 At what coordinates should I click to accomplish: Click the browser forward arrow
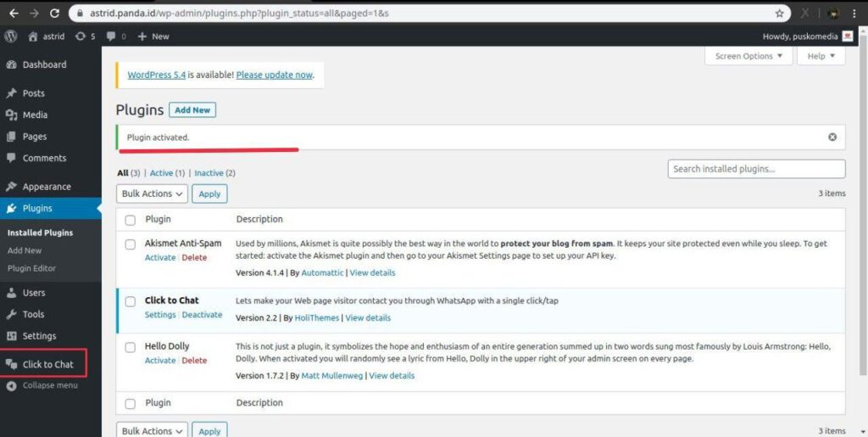(34, 13)
